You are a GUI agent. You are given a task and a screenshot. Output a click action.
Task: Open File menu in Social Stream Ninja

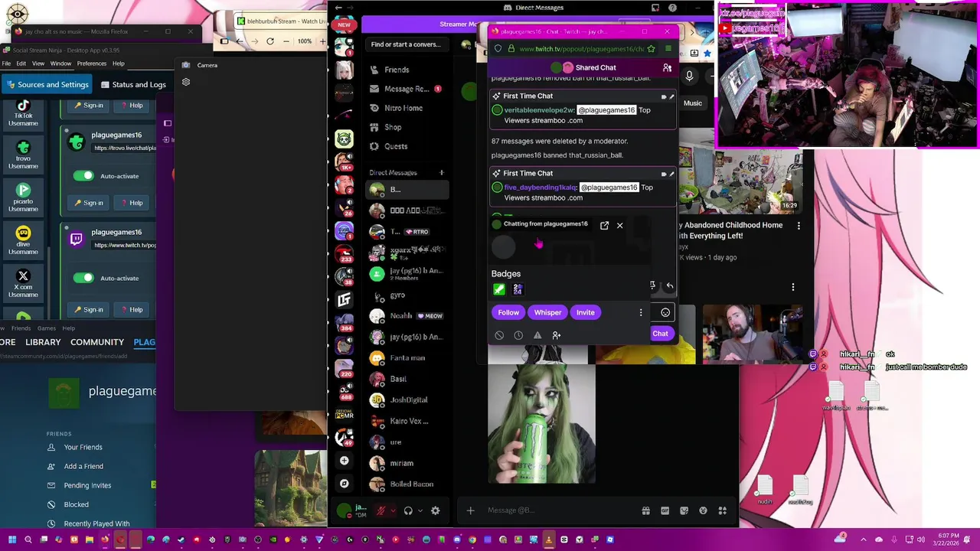pos(6,64)
